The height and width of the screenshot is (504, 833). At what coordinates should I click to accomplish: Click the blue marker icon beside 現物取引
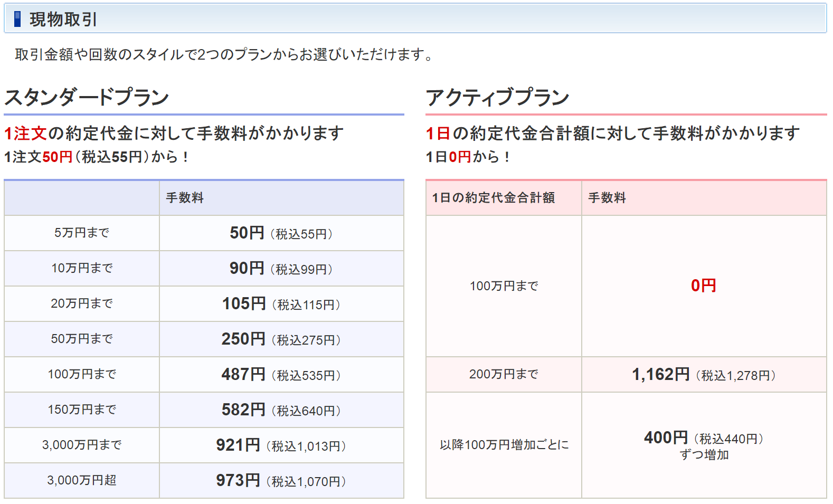[17, 19]
